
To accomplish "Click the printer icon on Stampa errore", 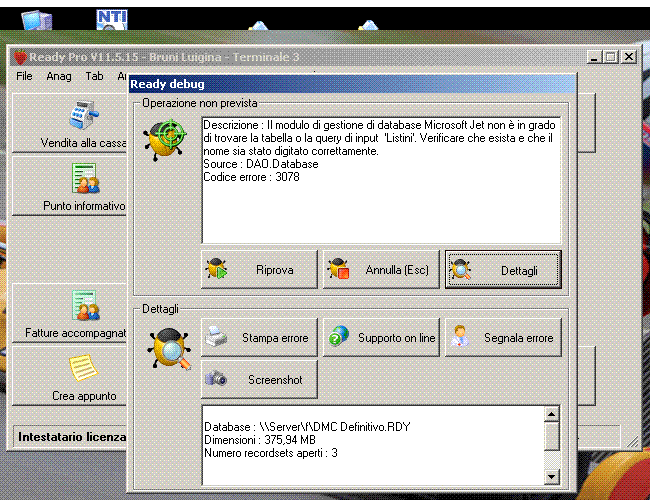I will pos(216,336).
